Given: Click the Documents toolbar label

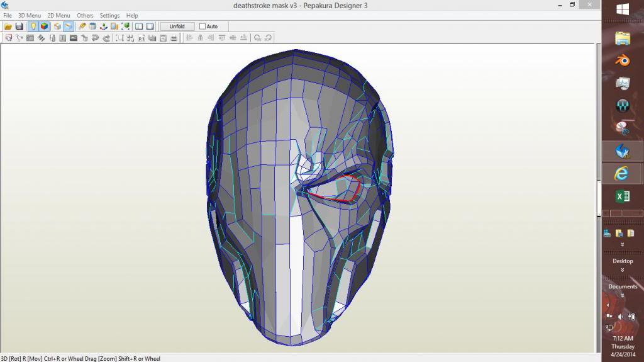Looking at the screenshot, I should tap(623, 286).
